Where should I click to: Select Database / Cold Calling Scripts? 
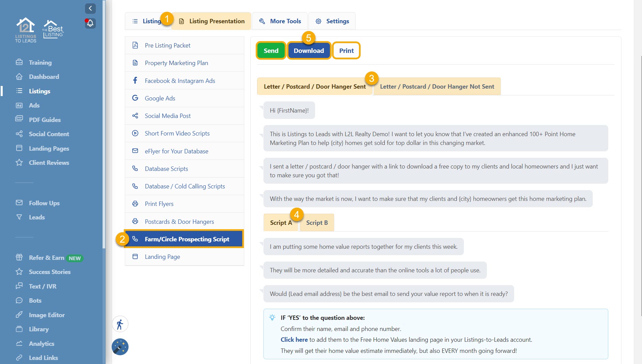[185, 186]
